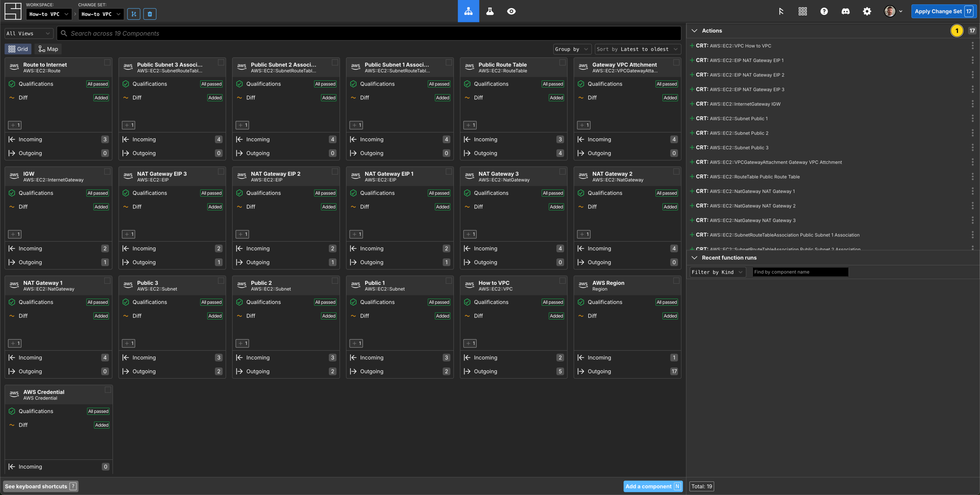The image size is (980, 495).
Task: Open kebab menu for InternetGateway IGW action
Action: click(x=972, y=104)
